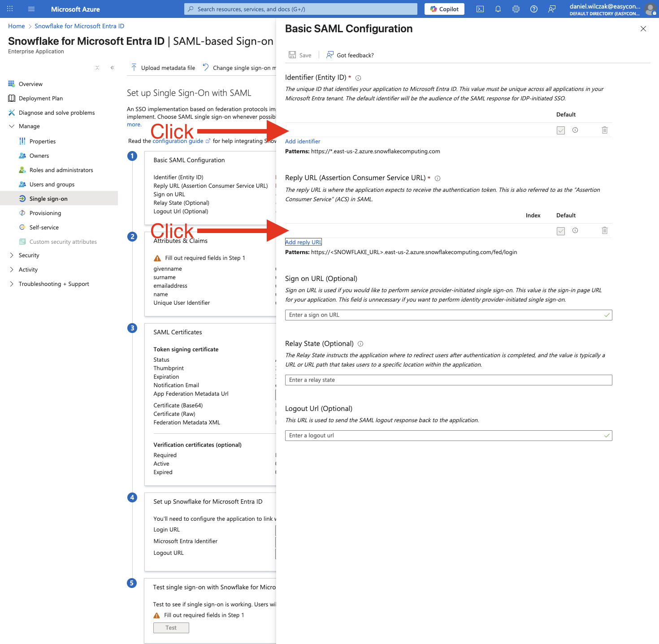Select Users and groups menu item
659x644 pixels.
click(x=52, y=185)
